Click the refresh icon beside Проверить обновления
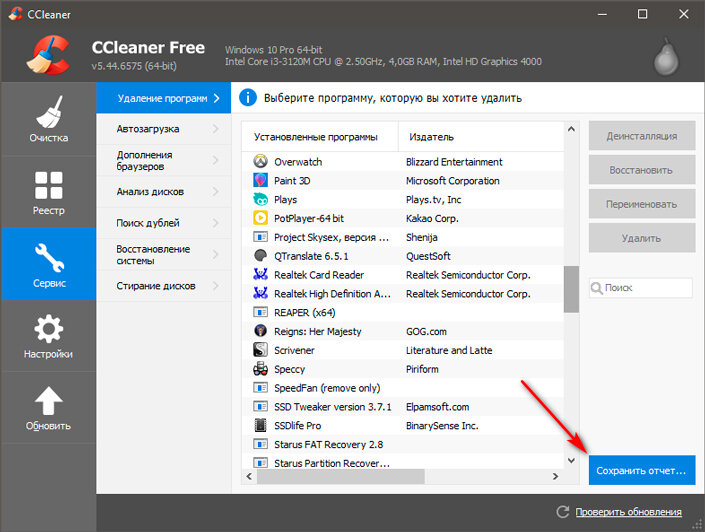 [562, 512]
